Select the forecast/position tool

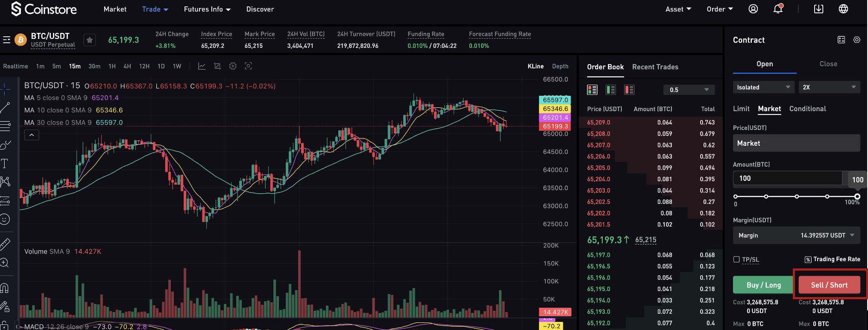(x=5, y=200)
